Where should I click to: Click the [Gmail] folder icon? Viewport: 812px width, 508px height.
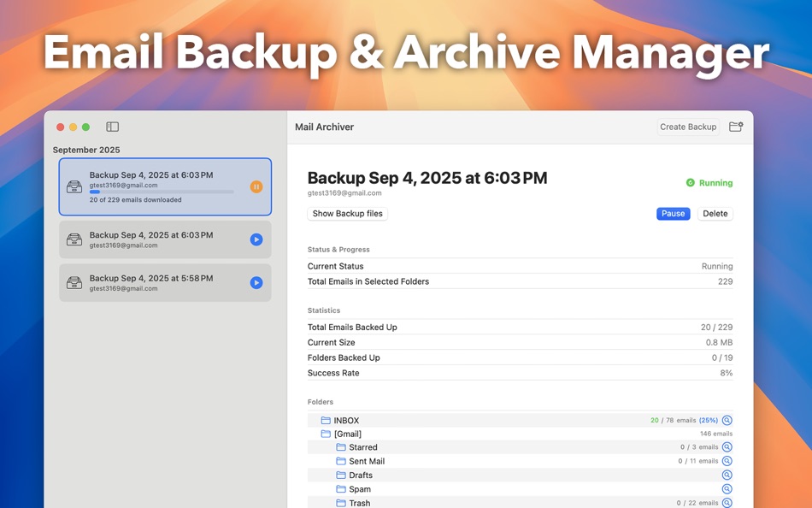click(325, 434)
